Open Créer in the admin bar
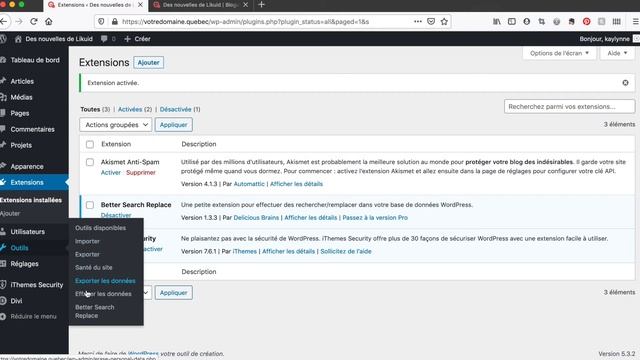The image size is (640, 360). pyautogui.click(x=138, y=39)
